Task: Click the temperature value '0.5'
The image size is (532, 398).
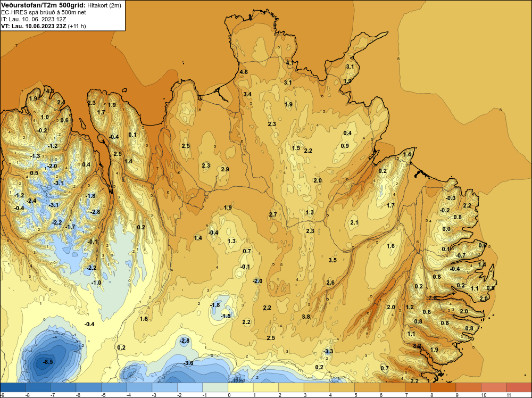Action: click(34, 173)
